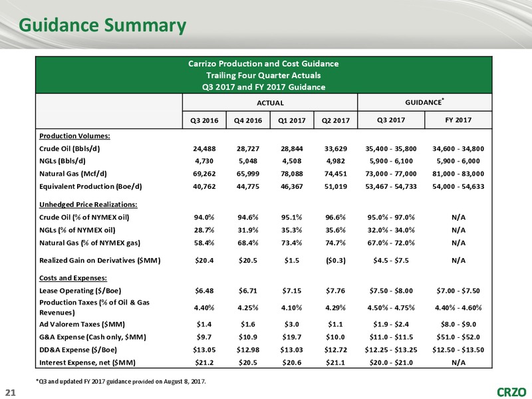Image resolution: width=532 pixels, height=399 pixels.
Task: Select production taxes value 4.29%
Action: [x=336, y=308]
